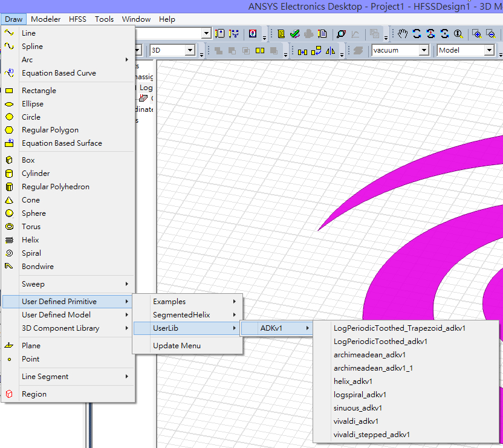
Task: Choose LogPeriodicToothed_adkv1 primitive
Action: point(406,342)
